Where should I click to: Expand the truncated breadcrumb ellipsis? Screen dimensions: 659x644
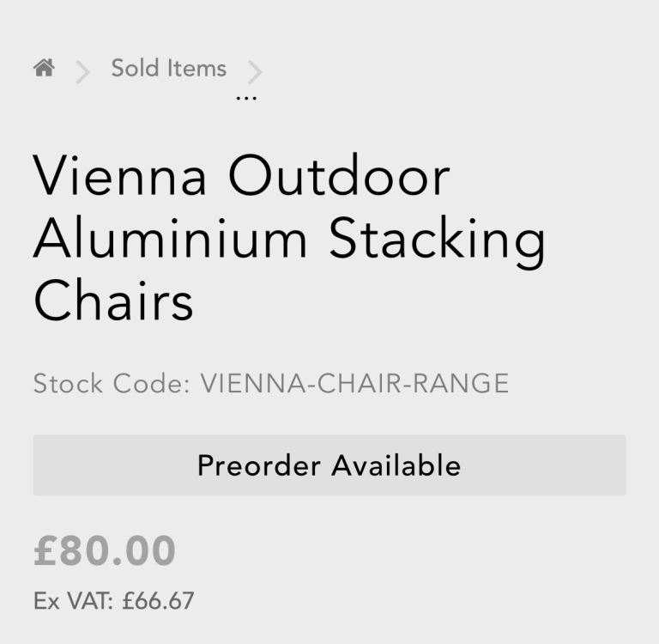(246, 98)
